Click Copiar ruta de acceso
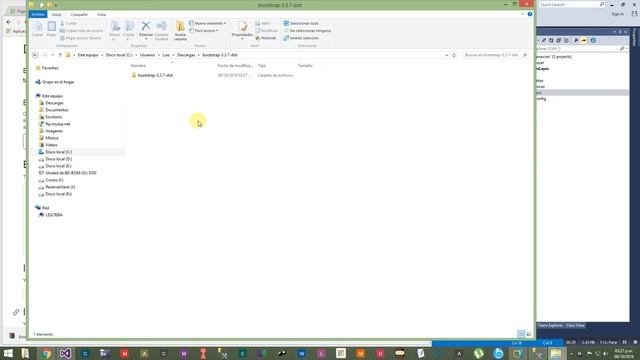640x360 pixels. coord(81,31)
